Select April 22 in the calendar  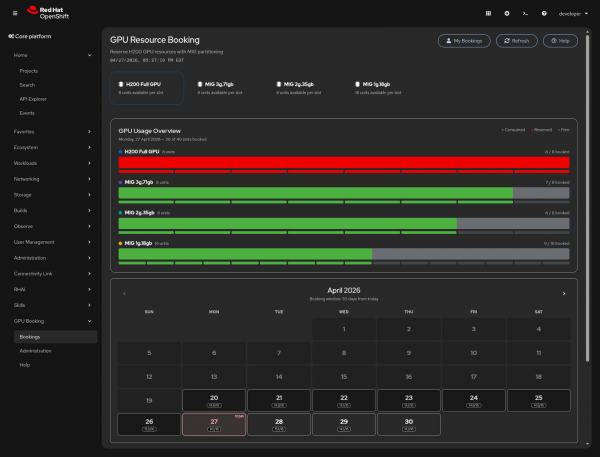click(x=344, y=401)
